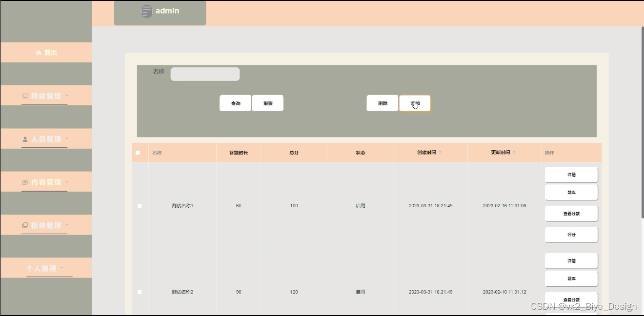Click the 状态 column header

coord(361,153)
